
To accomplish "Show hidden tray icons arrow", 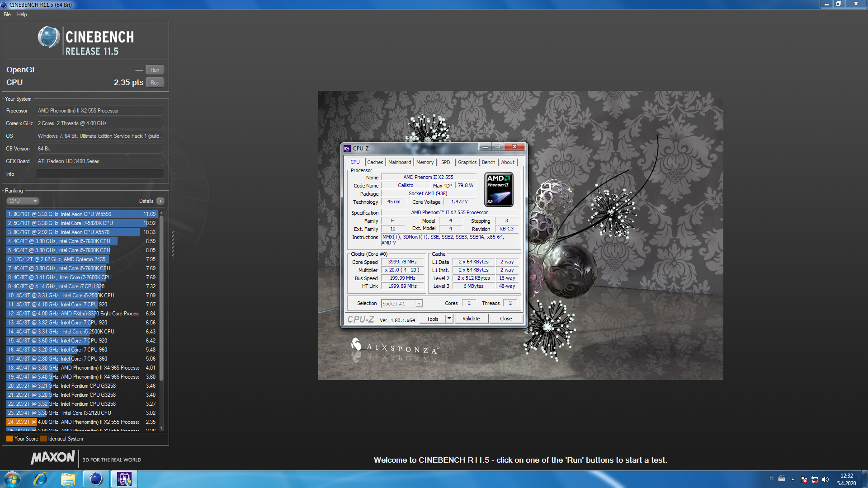I will (x=793, y=479).
